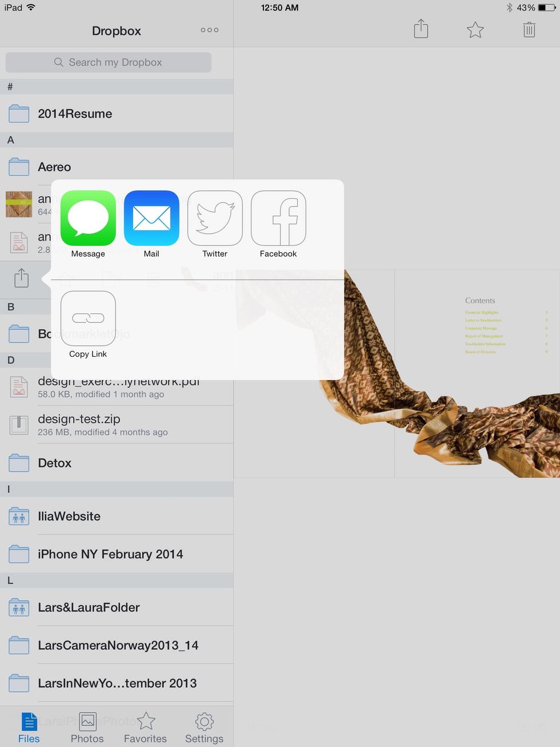Share to Twitter from popover
Image resolution: width=560 pixels, height=747 pixels.
tap(215, 218)
